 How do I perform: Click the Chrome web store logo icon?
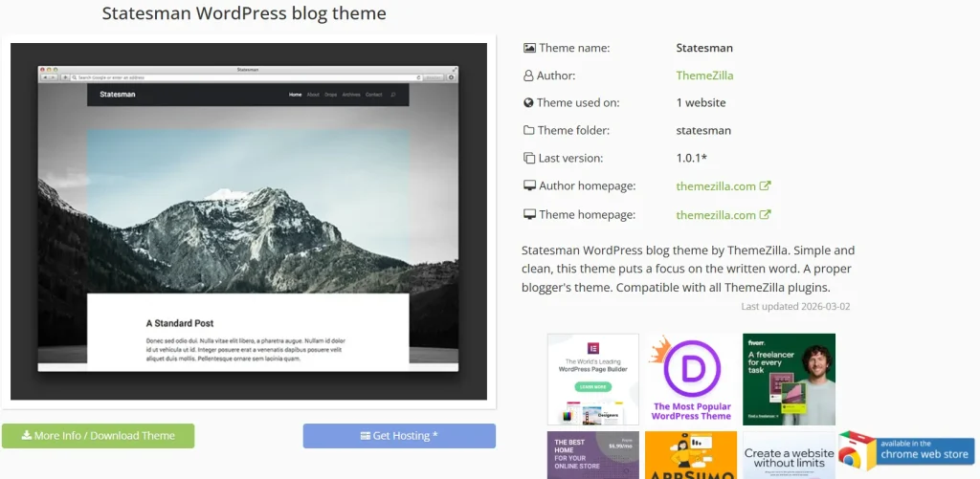coord(857,451)
